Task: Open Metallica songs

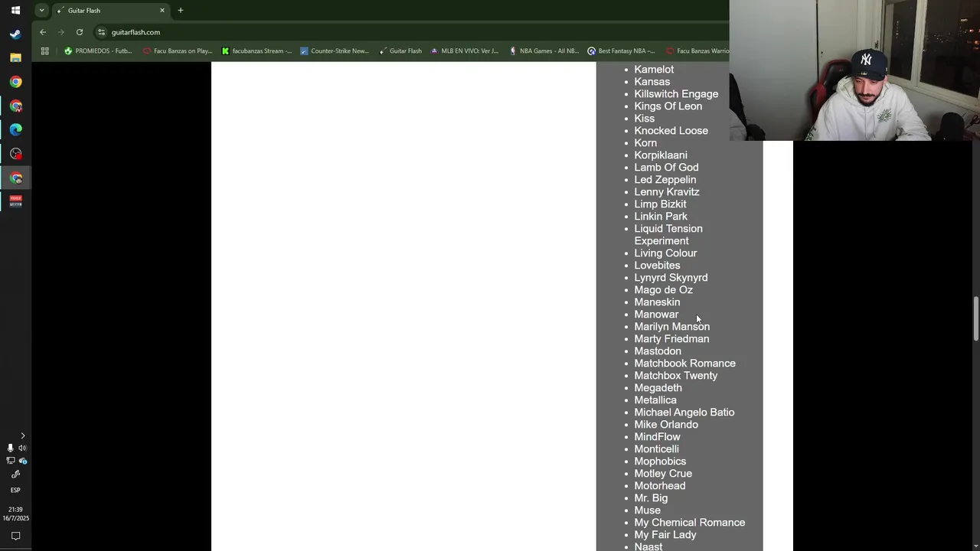Action: tap(655, 400)
